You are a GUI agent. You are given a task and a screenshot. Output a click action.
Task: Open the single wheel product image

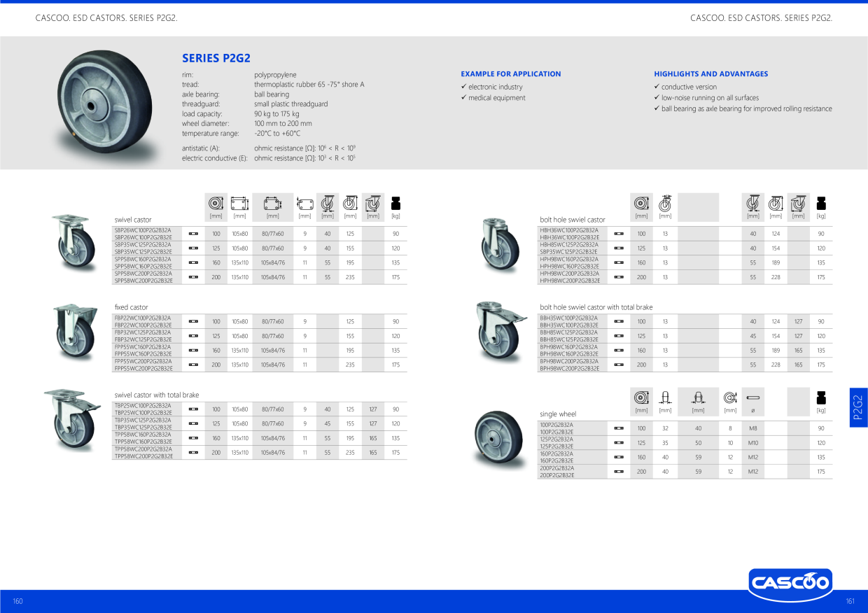pos(498,441)
